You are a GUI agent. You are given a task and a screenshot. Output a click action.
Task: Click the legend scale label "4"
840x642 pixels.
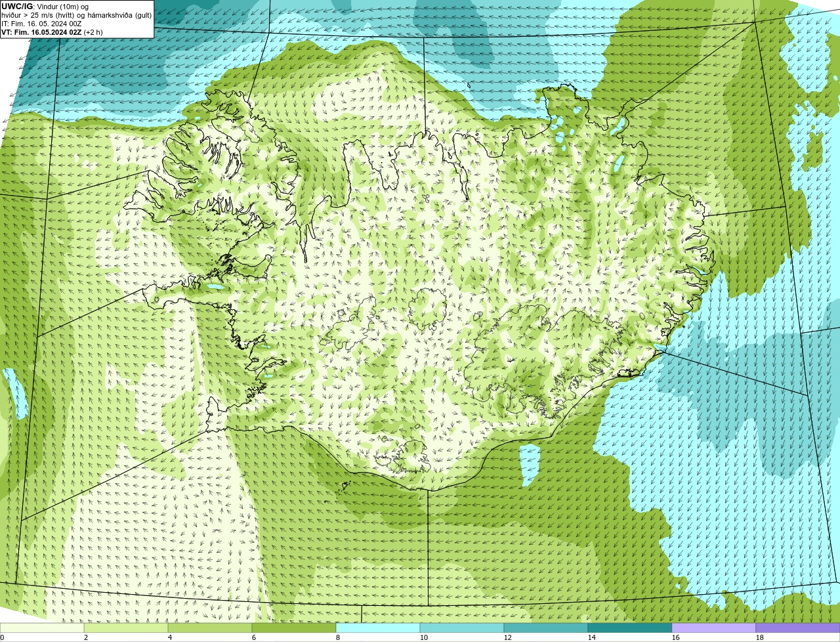pyautogui.click(x=170, y=637)
